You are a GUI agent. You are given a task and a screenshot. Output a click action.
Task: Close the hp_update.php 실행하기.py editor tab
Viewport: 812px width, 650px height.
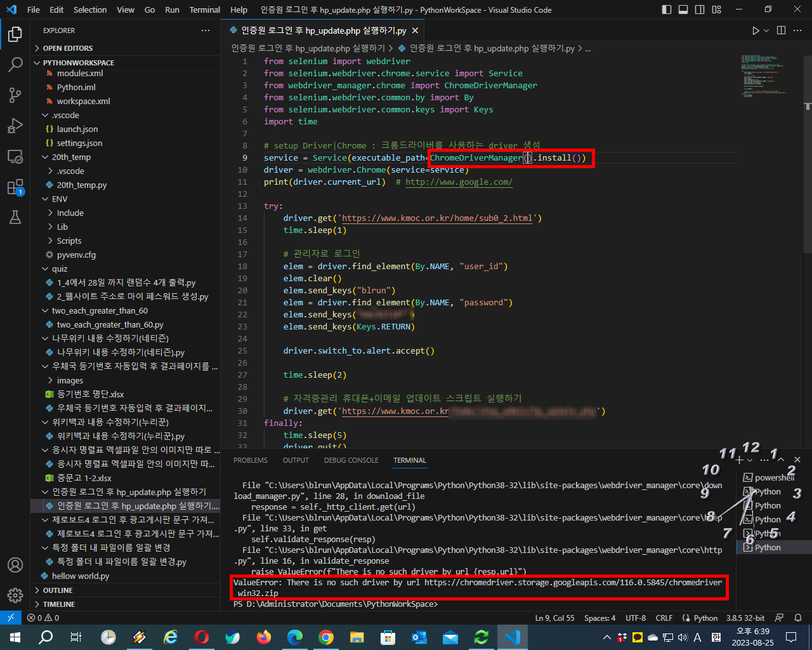[x=416, y=30]
